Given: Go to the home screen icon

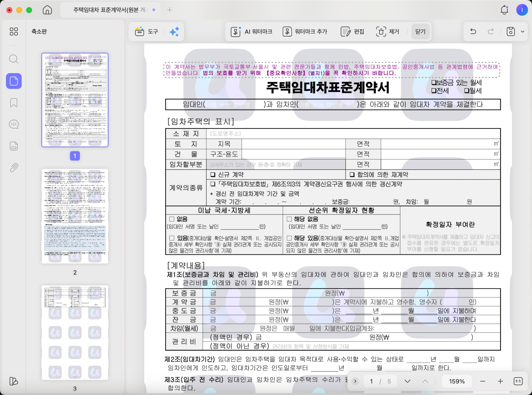Looking at the screenshot, I should [47, 10].
